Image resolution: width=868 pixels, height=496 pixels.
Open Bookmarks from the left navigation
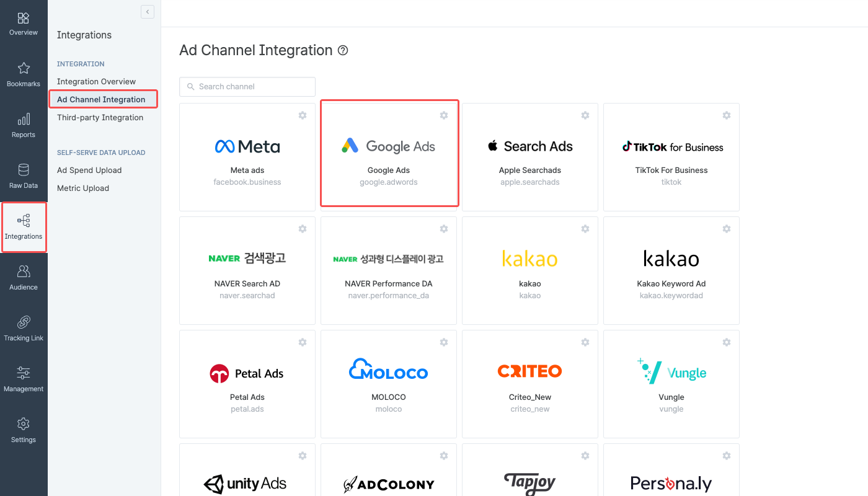pos(24,74)
